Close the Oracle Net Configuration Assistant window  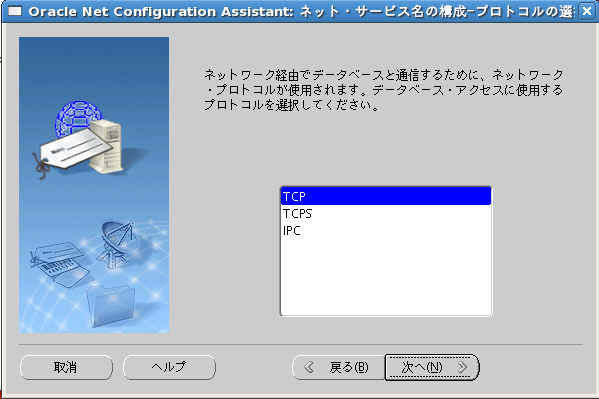(587, 11)
